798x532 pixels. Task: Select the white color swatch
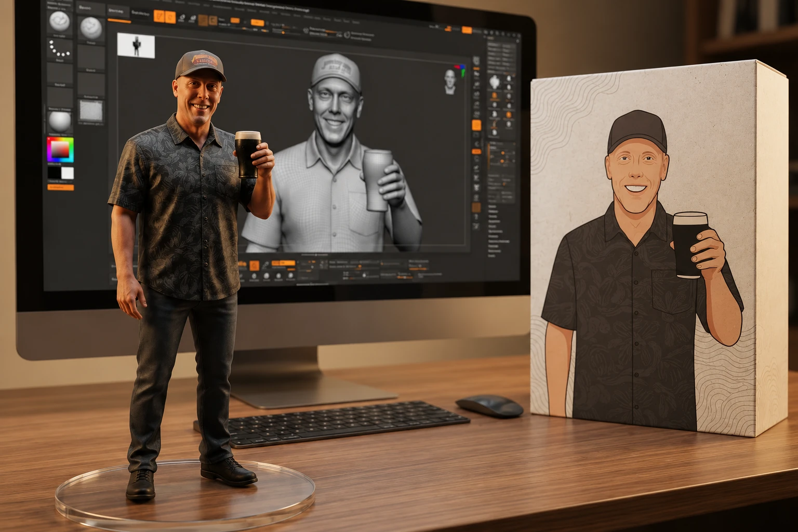pyautogui.click(x=68, y=173)
